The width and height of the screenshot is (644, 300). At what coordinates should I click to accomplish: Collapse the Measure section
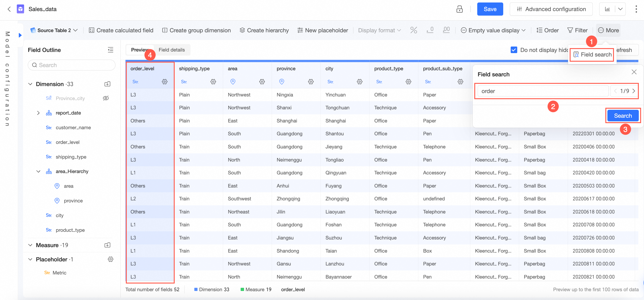coord(30,245)
